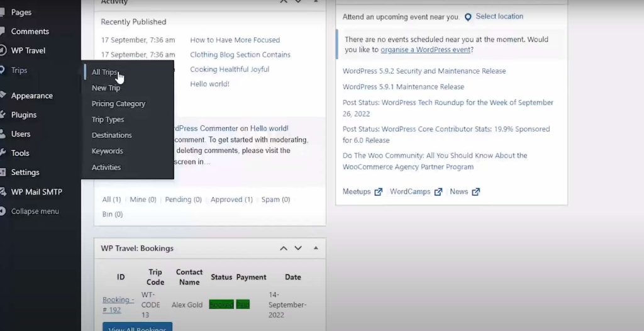Open WP Mail SMTP menu
This screenshot has width=644, height=331.
pyautogui.click(x=36, y=191)
